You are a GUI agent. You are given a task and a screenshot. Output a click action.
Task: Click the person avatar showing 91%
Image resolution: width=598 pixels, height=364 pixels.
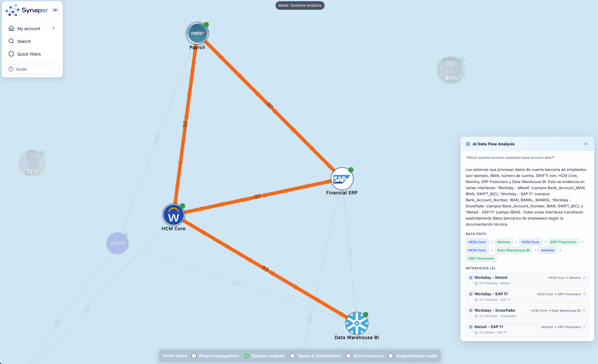coord(451,70)
